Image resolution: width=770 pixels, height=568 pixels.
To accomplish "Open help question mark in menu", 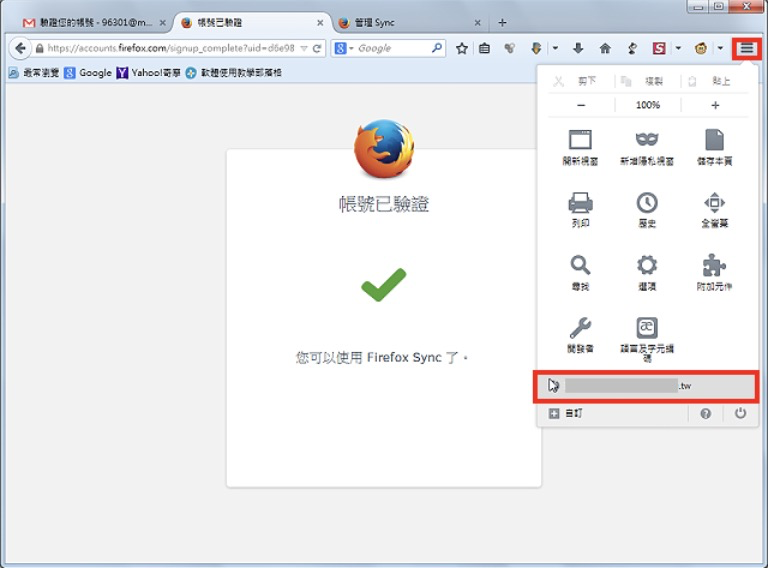I will click(x=706, y=414).
